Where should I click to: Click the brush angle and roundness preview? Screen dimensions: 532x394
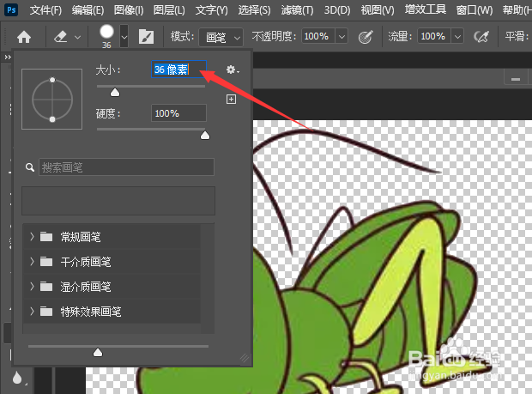tap(51, 99)
